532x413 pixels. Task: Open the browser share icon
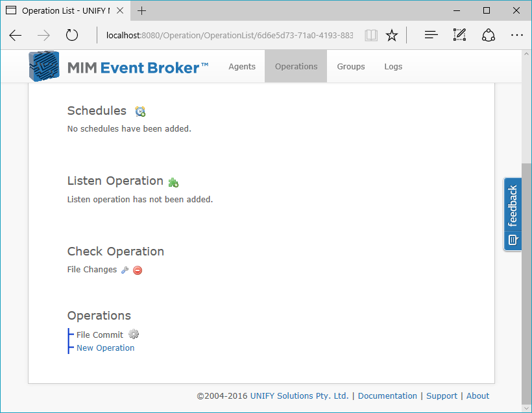click(489, 35)
